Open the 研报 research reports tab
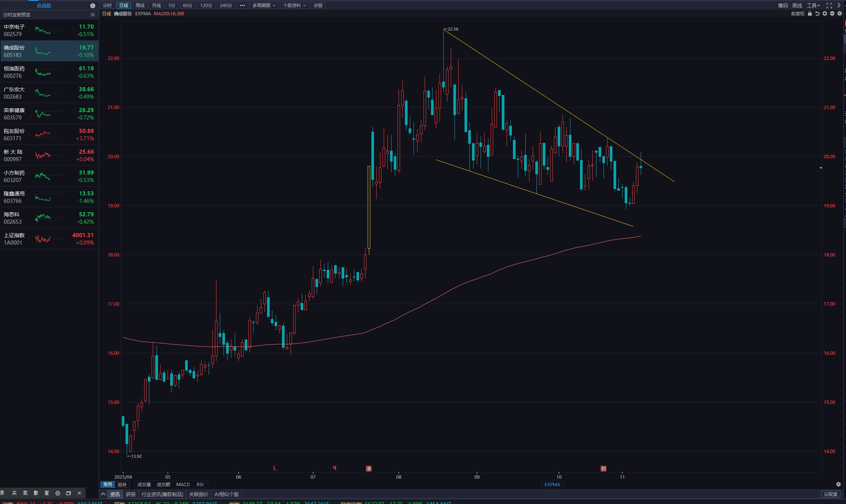This screenshot has height=504, width=846. 131,494
